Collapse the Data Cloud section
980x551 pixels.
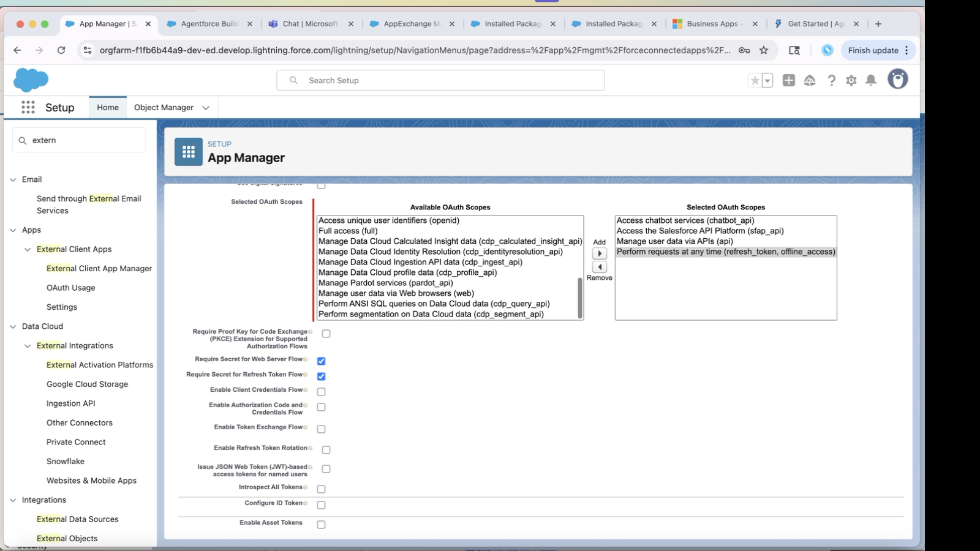click(x=13, y=326)
